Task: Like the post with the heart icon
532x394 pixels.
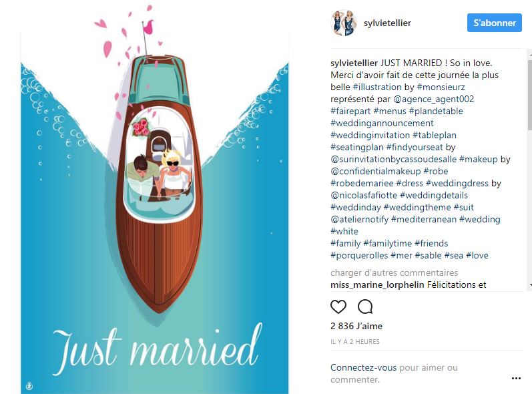Action: pos(338,307)
